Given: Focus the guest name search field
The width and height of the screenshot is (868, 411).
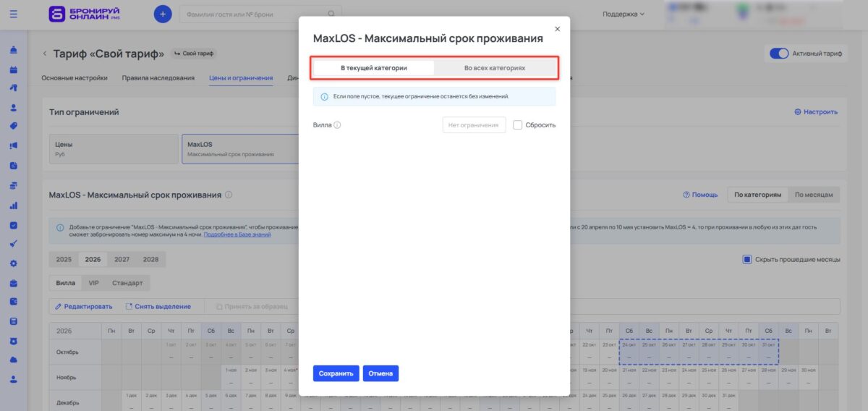Looking at the screenshot, I should [x=254, y=14].
